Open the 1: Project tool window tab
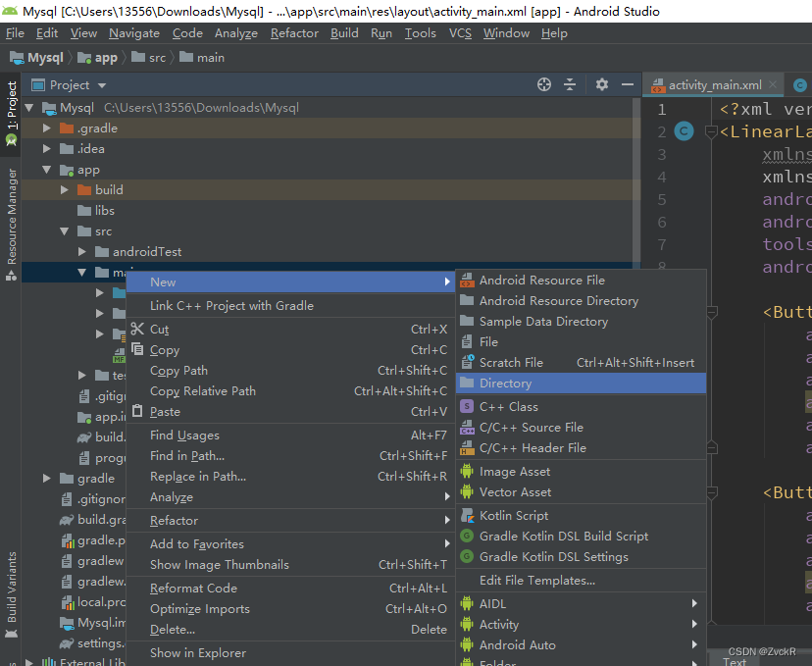Viewport: 812px width, 666px height. click(12, 113)
